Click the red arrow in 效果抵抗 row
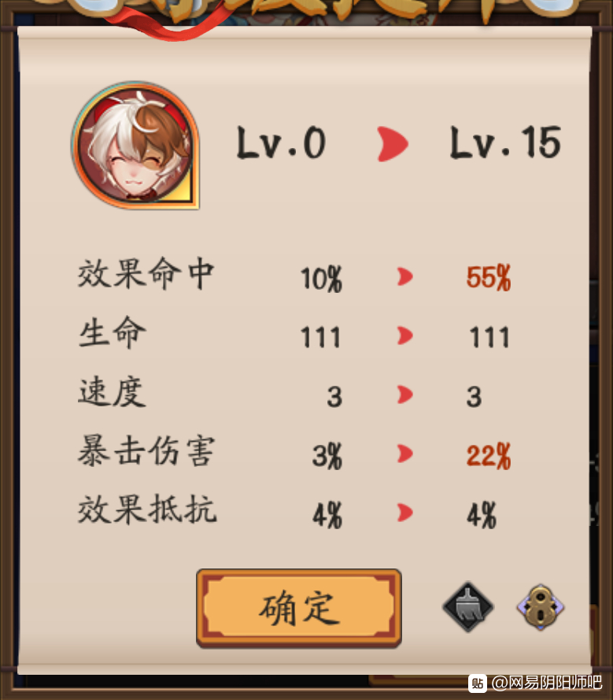Image resolution: width=613 pixels, height=700 pixels. tap(404, 513)
